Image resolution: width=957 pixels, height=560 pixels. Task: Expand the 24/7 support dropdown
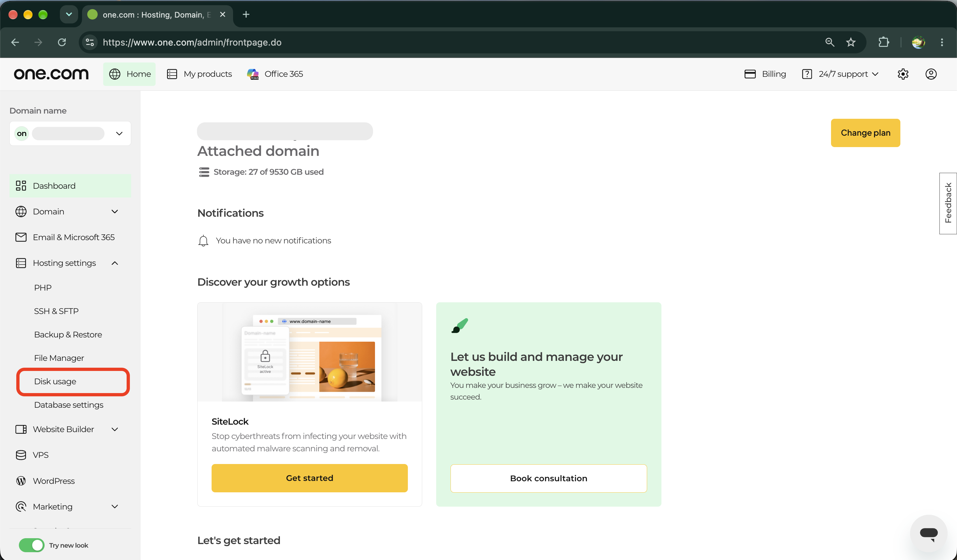click(x=840, y=74)
